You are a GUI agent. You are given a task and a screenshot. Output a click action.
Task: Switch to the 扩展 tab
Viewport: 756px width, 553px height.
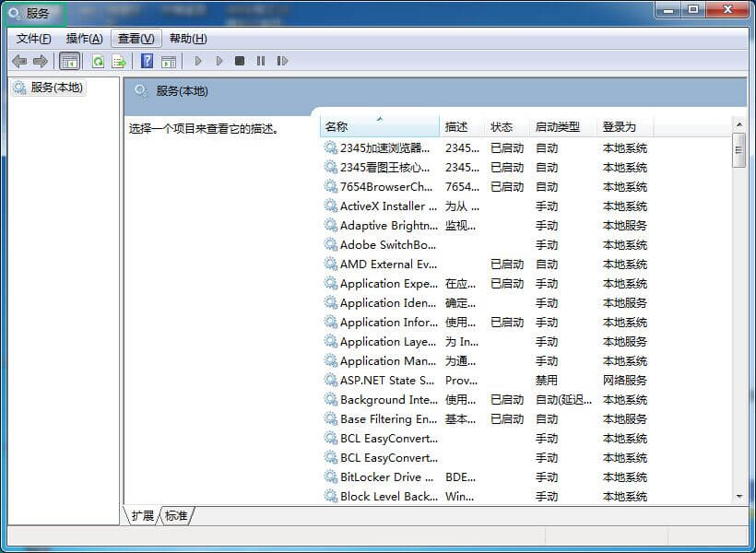coord(142,516)
